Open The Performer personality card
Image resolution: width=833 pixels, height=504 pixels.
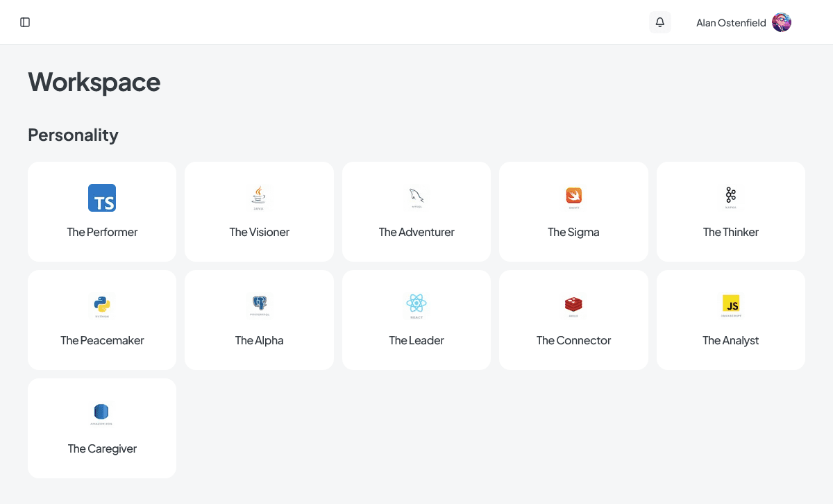(x=102, y=212)
